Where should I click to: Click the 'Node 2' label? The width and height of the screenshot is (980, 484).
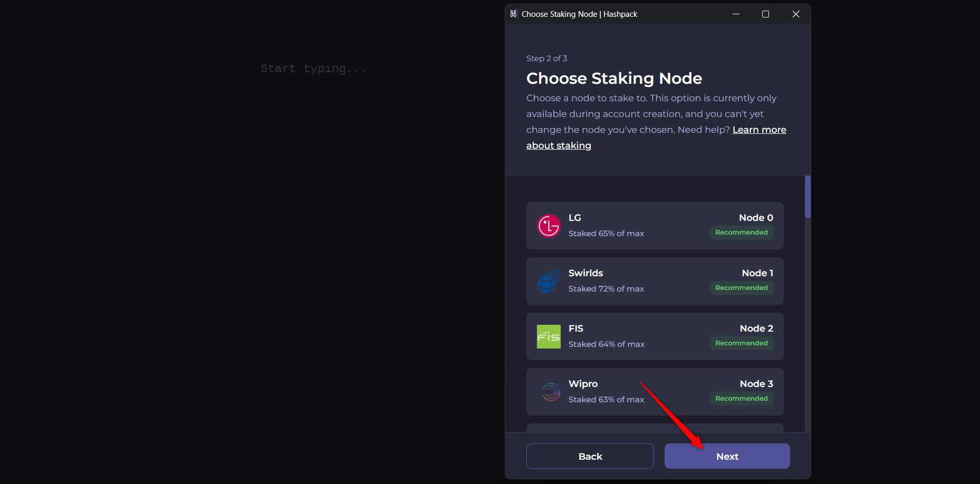point(756,328)
